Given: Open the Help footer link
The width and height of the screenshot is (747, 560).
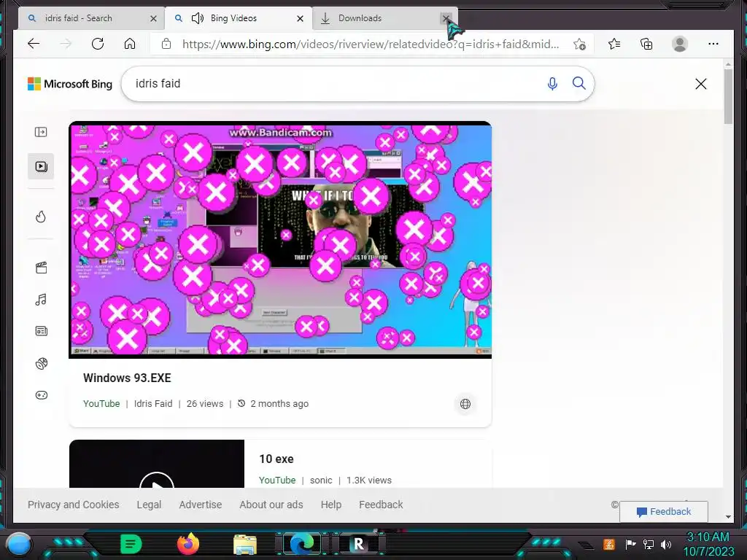Looking at the screenshot, I should tap(331, 505).
